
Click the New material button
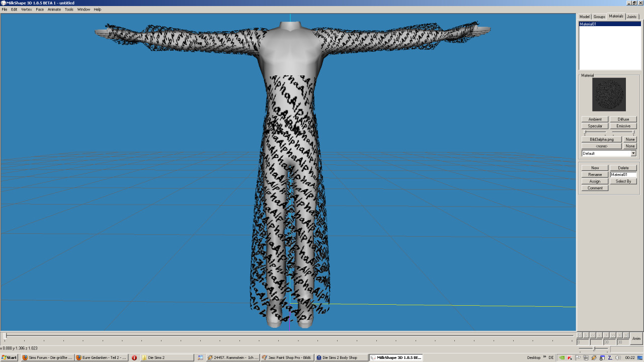click(x=595, y=168)
